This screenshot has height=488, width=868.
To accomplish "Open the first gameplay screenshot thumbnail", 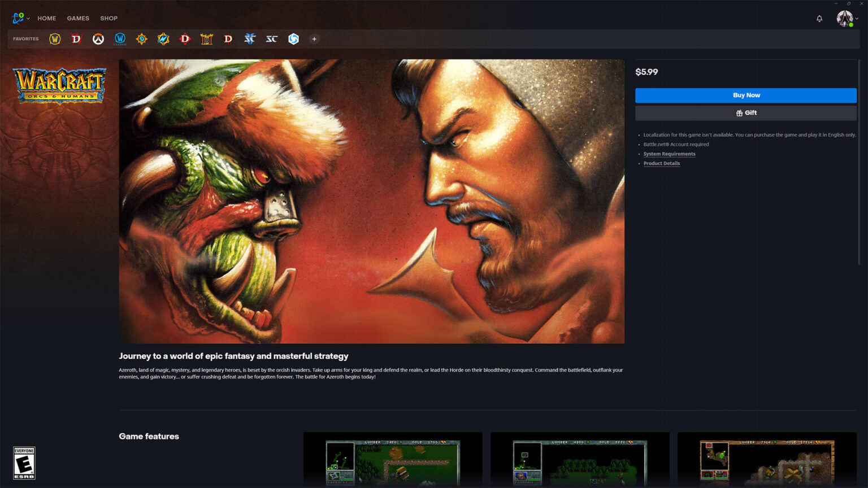I will [393, 460].
